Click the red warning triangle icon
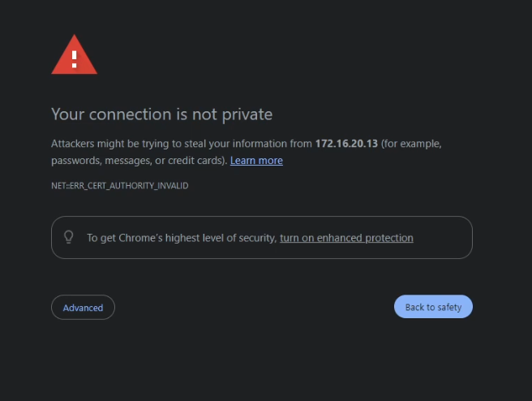532x401 pixels. [75, 55]
